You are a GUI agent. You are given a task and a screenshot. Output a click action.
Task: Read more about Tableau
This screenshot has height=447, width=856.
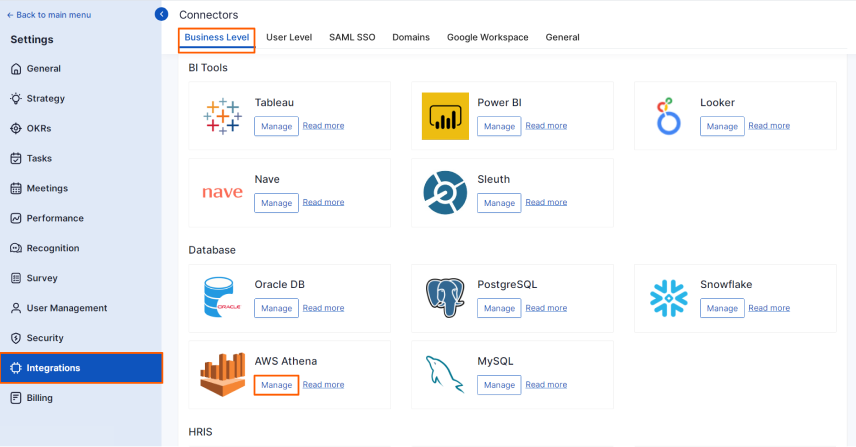pyautogui.click(x=323, y=126)
